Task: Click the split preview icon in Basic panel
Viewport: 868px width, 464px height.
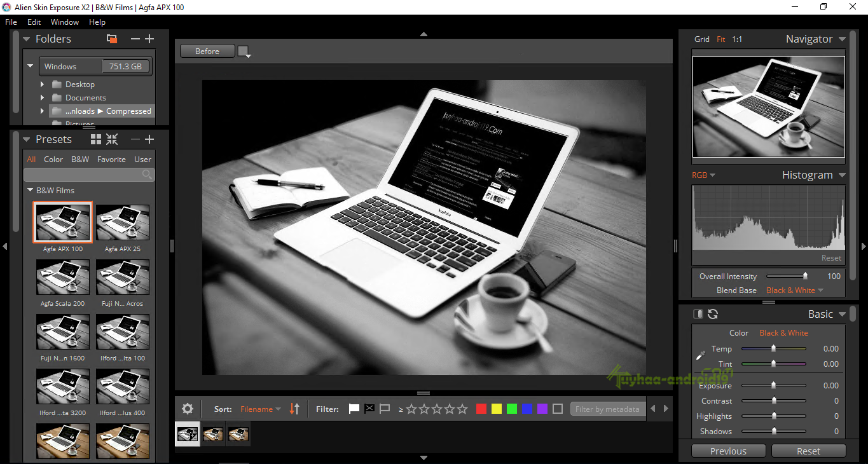Action: tap(698, 313)
